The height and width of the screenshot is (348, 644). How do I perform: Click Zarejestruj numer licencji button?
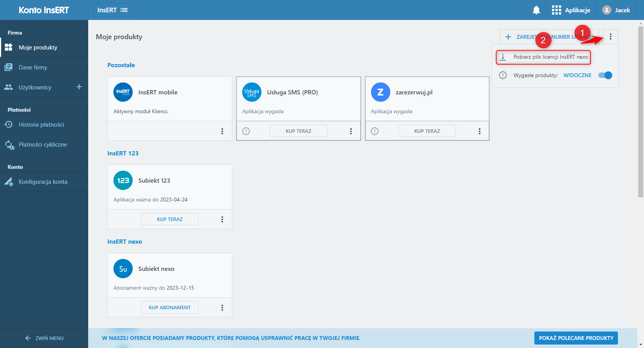point(549,37)
